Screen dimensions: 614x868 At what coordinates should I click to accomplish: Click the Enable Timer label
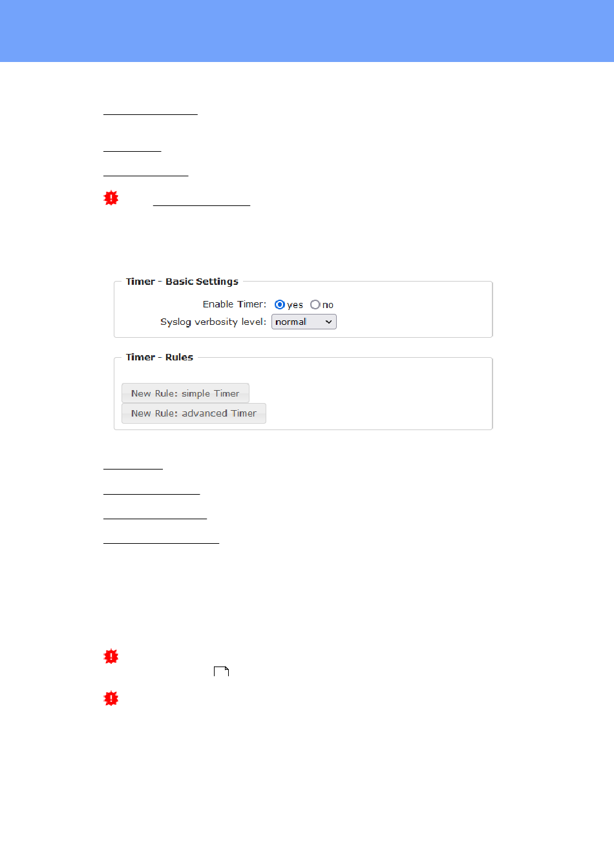pos(235,304)
